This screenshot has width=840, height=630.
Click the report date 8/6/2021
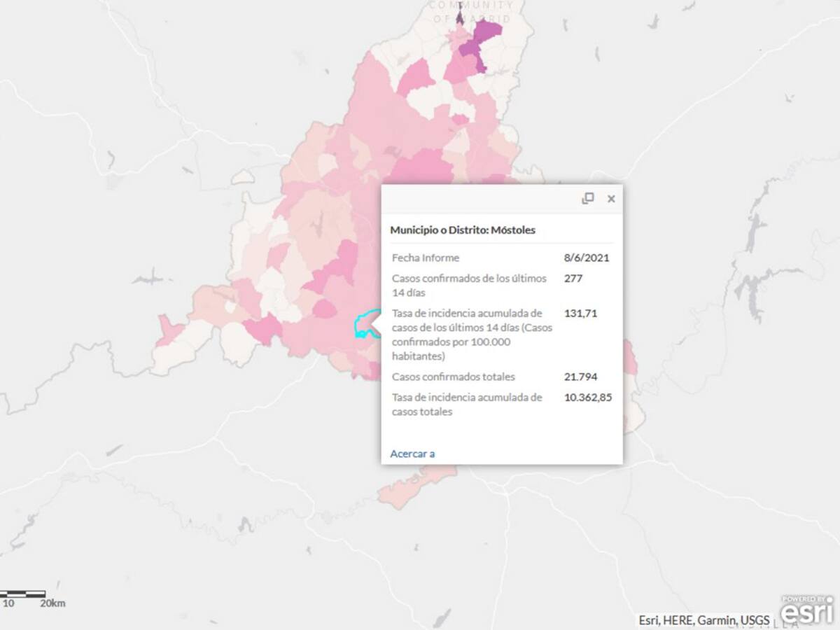(587, 258)
